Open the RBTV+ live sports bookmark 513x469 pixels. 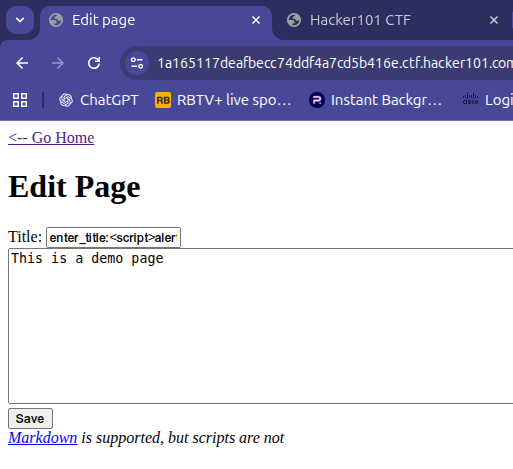click(x=223, y=100)
